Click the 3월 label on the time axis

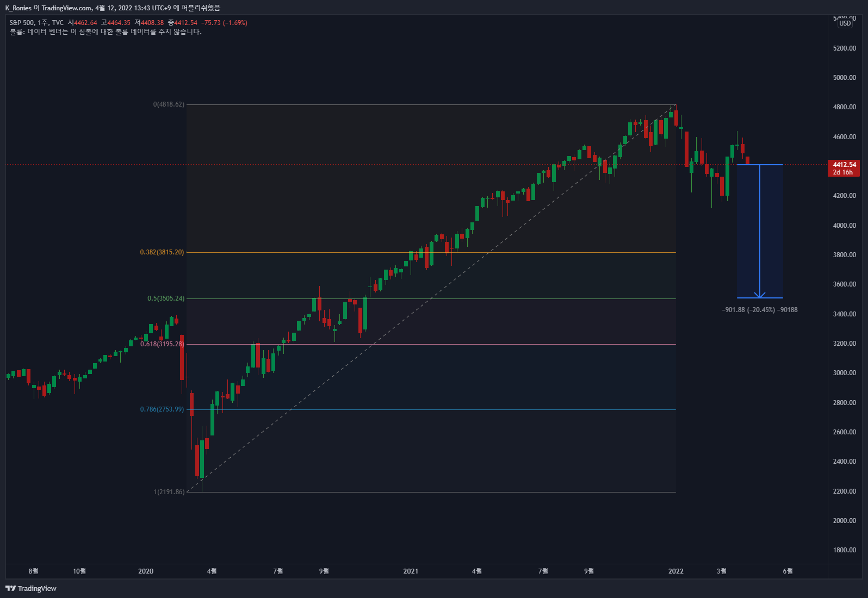coord(722,571)
